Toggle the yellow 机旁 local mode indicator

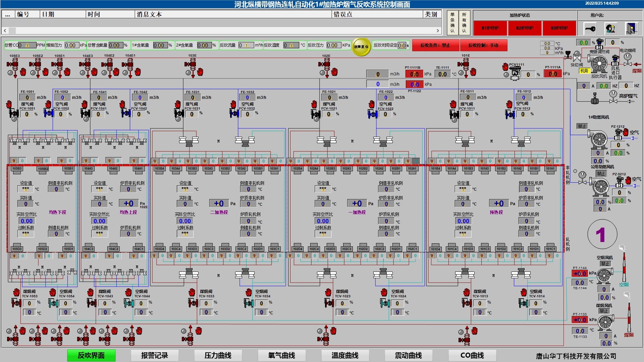[584, 71]
